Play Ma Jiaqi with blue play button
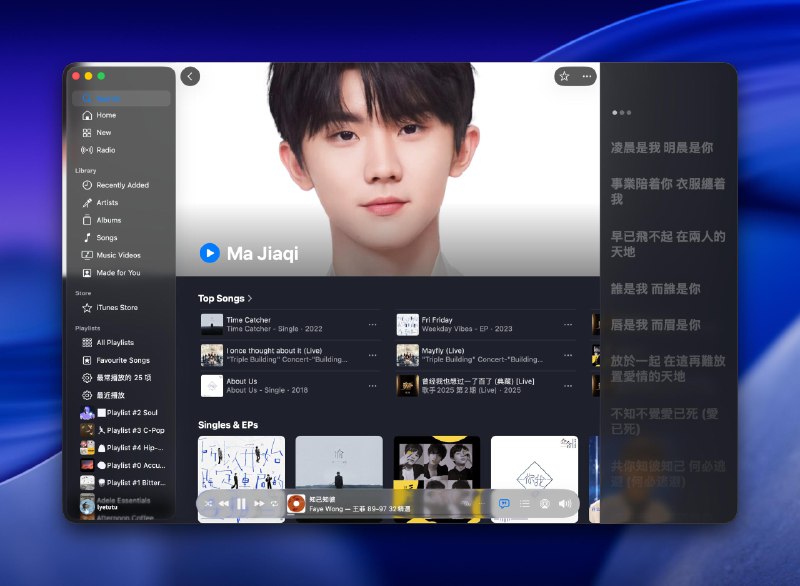 (209, 253)
